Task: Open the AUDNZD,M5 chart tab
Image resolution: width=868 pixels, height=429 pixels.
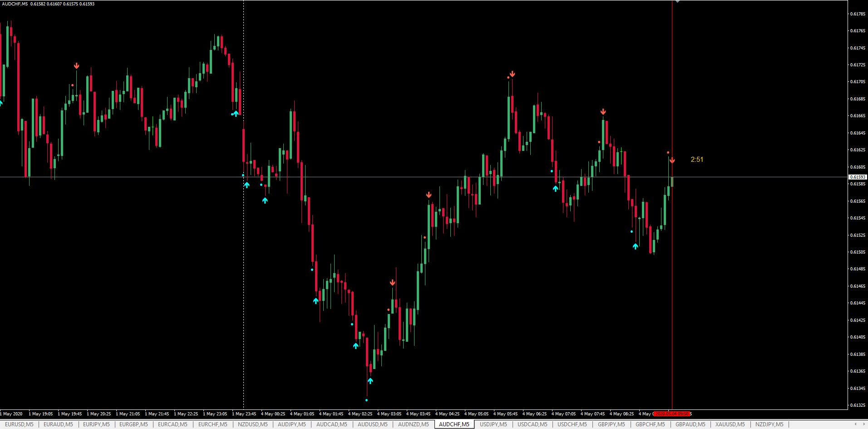Action: [x=413, y=424]
